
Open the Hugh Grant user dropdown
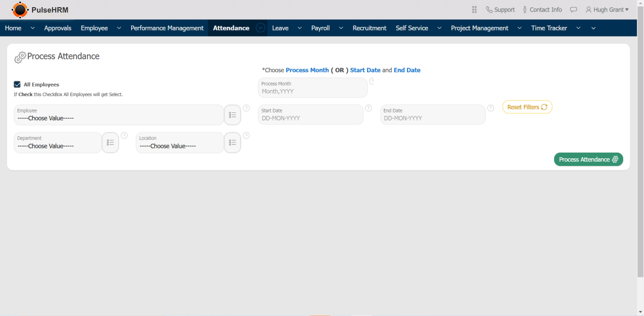[607, 10]
